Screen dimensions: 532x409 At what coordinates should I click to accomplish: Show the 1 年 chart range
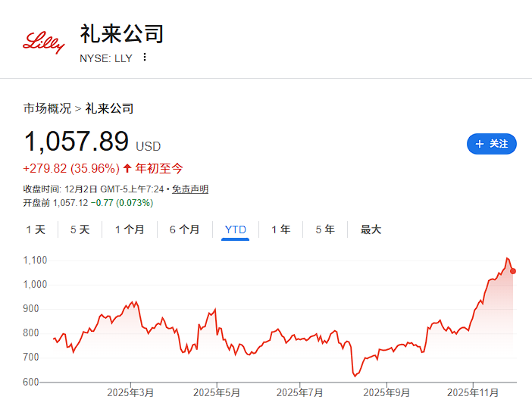coord(280,229)
